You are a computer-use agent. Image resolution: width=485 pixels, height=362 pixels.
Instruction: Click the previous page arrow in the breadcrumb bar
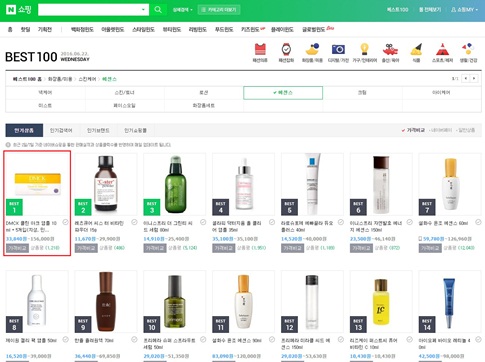(x=465, y=78)
